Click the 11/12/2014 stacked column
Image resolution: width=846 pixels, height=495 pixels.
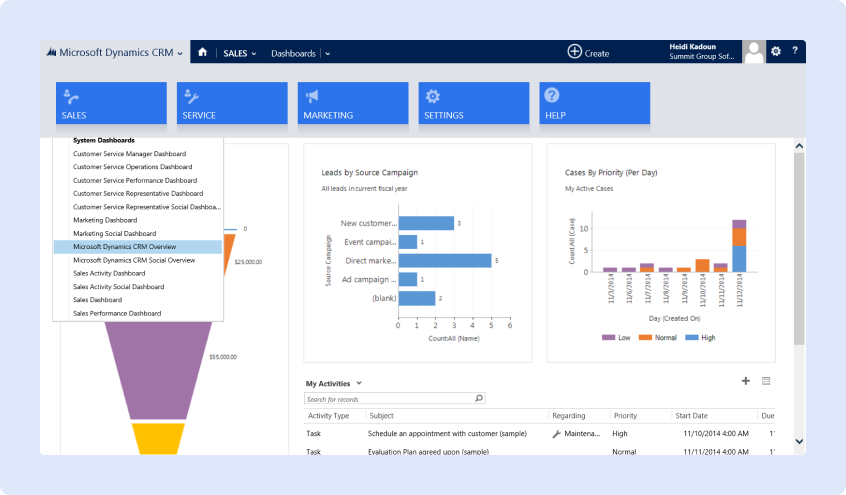(x=739, y=246)
